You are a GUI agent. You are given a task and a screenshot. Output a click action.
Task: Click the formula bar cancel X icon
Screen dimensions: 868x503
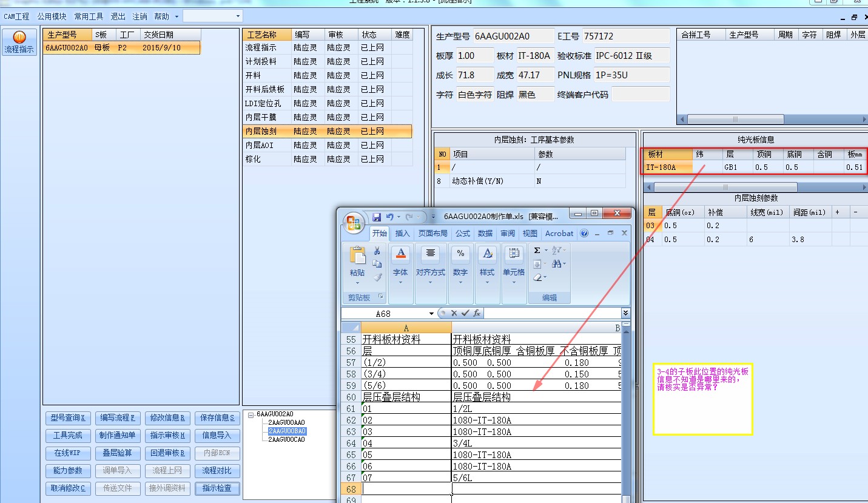point(454,313)
